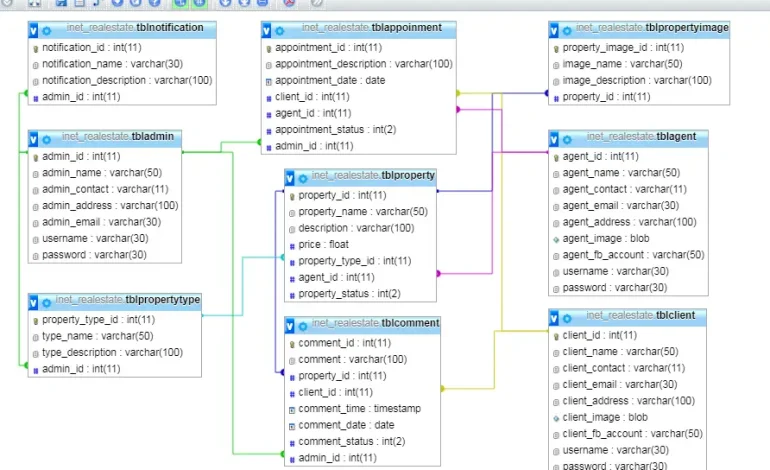Viewport: 770px width, 470px height.
Task: Open tblpropertyimage gear options icon
Action: pyautogui.click(x=567, y=31)
